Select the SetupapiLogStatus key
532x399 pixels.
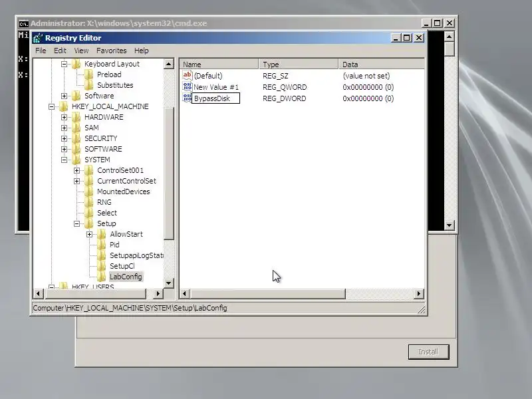point(136,255)
